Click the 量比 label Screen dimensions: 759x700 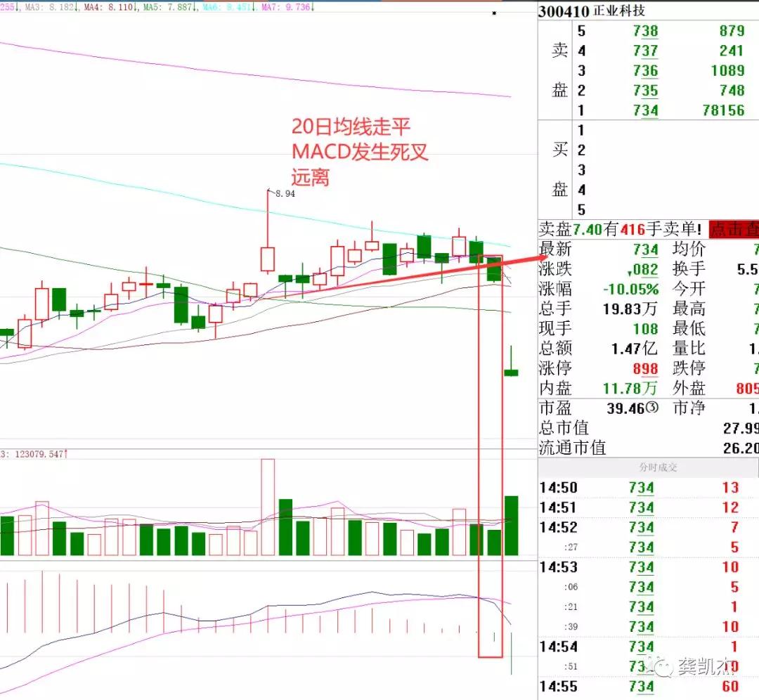tap(689, 349)
